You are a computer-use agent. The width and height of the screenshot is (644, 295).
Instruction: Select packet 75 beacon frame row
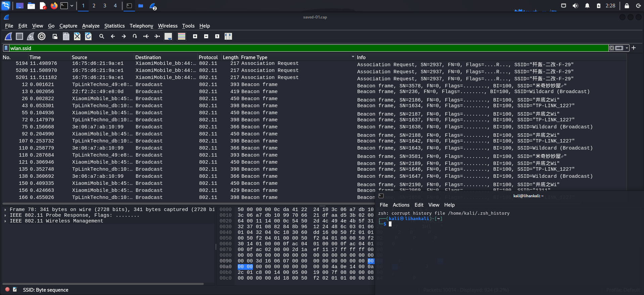[314, 127]
